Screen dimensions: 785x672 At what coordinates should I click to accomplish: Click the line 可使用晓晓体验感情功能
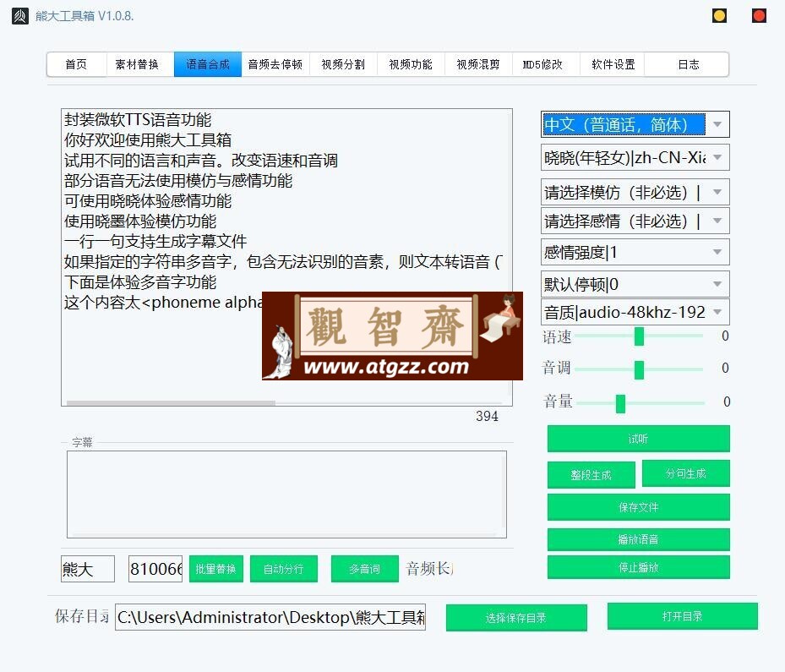[x=148, y=201]
